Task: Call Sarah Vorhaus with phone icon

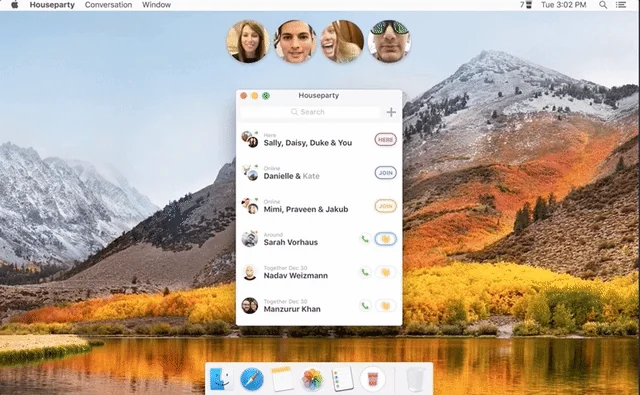Action: tap(365, 239)
